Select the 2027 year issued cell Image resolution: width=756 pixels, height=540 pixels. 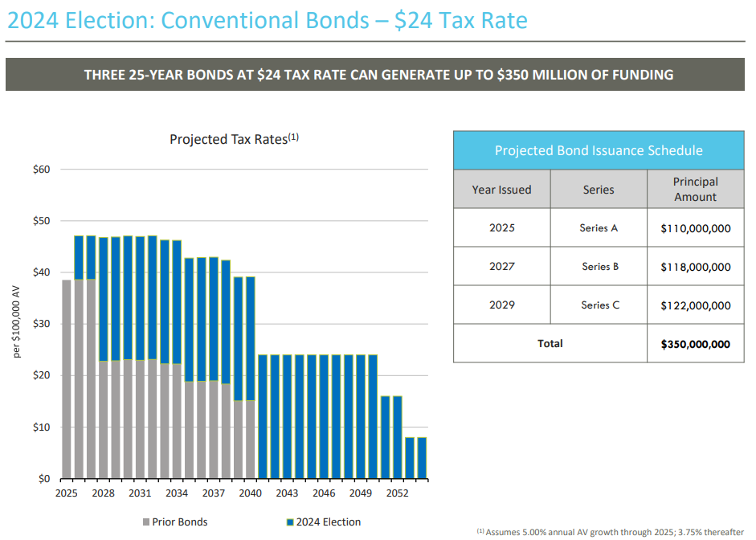501,266
